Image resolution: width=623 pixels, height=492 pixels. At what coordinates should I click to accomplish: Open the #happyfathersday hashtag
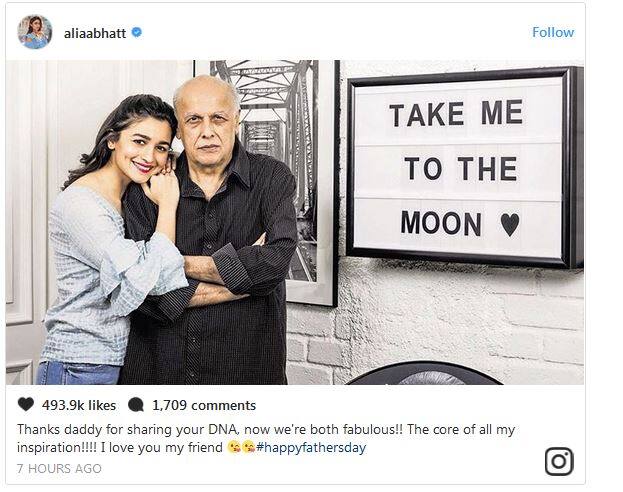point(311,447)
